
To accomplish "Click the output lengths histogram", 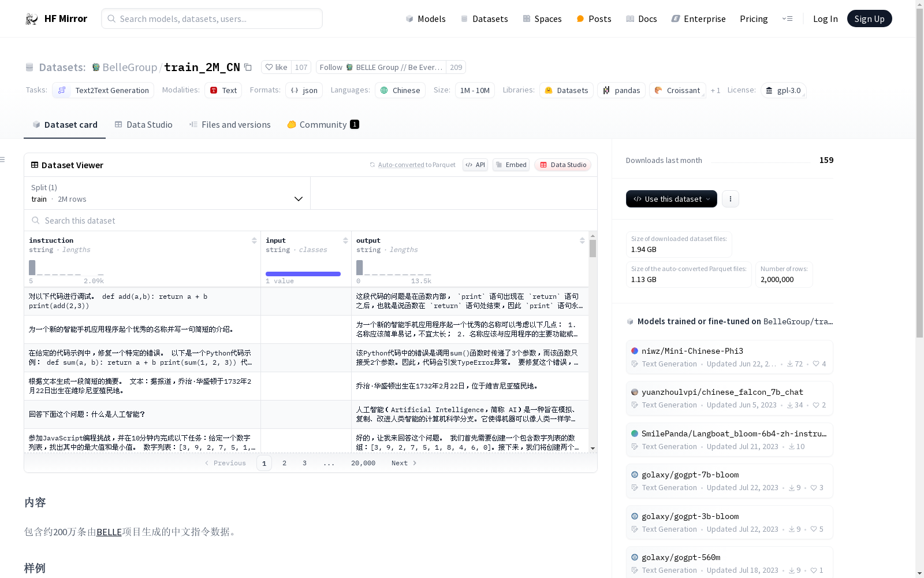I will (394, 268).
